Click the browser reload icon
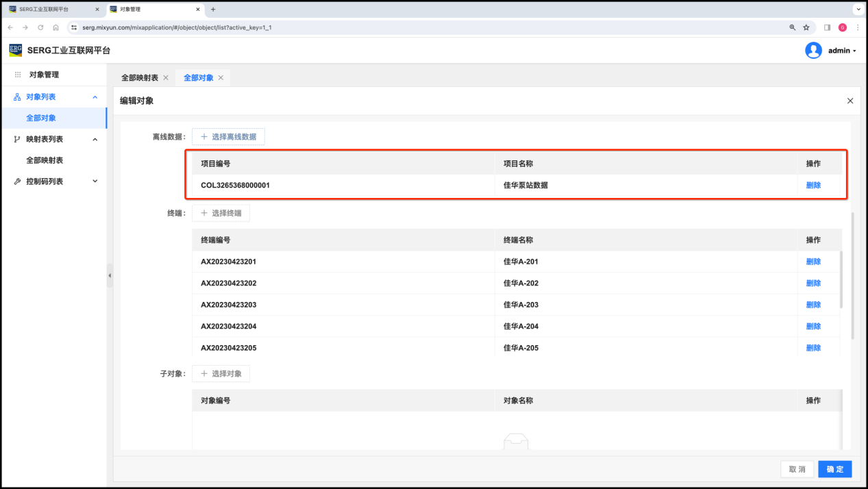 point(40,27)
